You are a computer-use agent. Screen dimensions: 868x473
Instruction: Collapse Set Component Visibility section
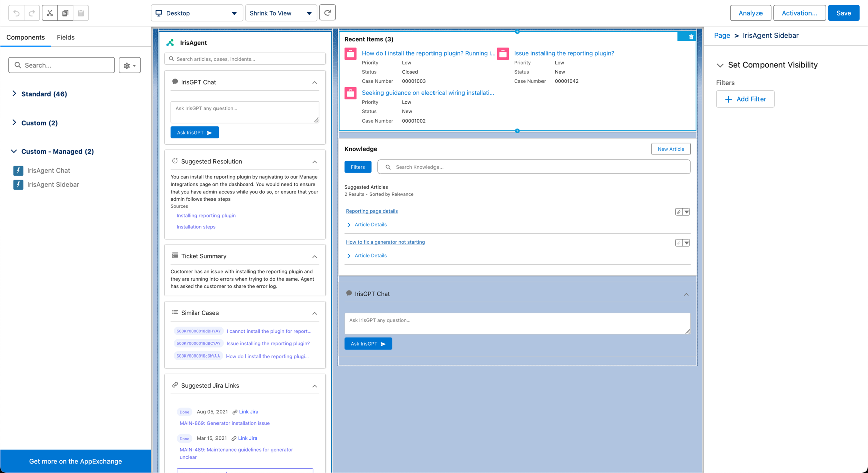point(720,65)
